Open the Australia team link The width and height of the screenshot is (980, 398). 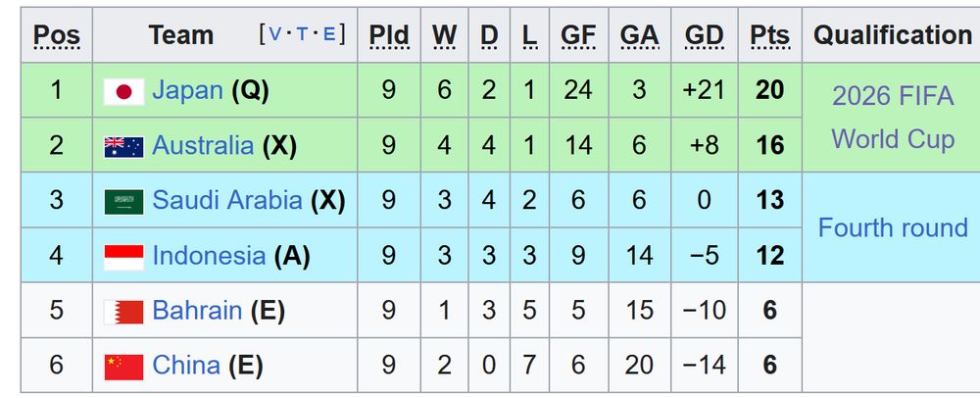[x=203, y=145]
